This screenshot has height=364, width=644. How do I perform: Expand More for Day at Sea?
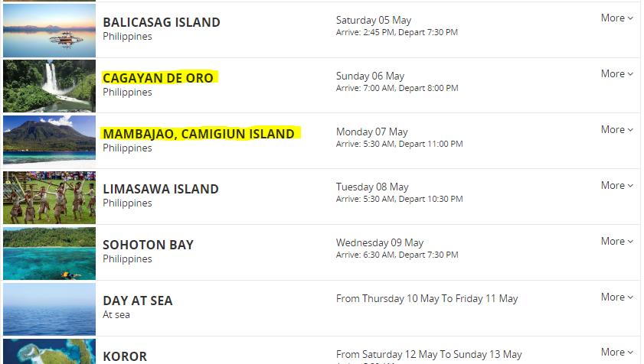617,297
